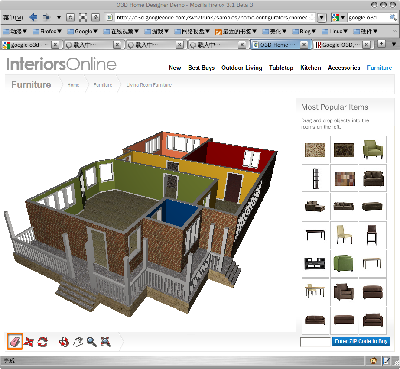Screen dimensions: 400x369
Task: Open the search engine selector dropdown
Action: tap(339, 17)
